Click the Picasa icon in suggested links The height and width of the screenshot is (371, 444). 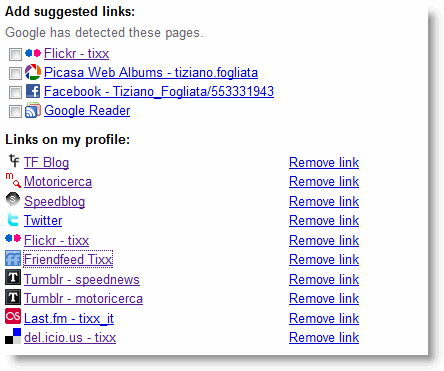point(33,72)
